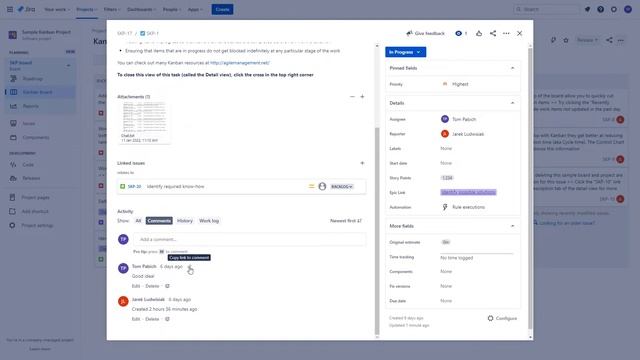Close the issue detail view with the cross
Viewport: 640px width, 360px height.
tap(519, 33)
